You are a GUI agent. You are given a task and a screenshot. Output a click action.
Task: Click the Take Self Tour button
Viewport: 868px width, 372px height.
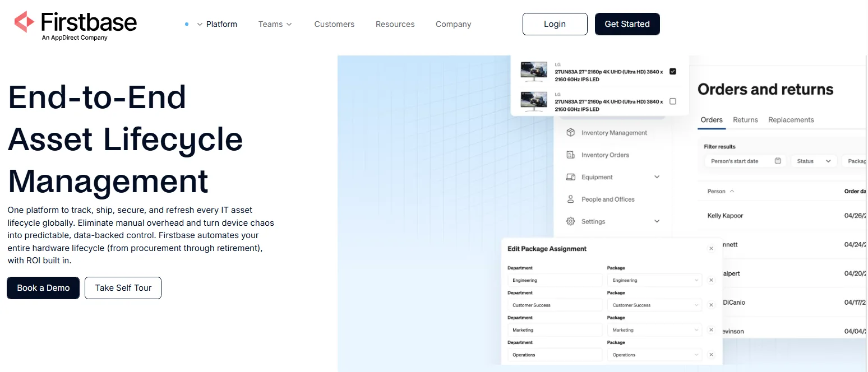coord(123,288)
